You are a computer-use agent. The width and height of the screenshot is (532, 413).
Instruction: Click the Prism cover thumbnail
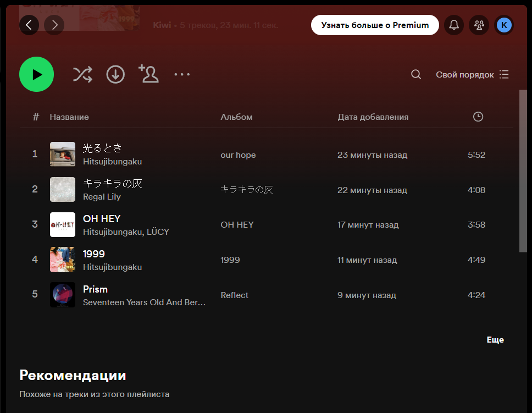63,295
